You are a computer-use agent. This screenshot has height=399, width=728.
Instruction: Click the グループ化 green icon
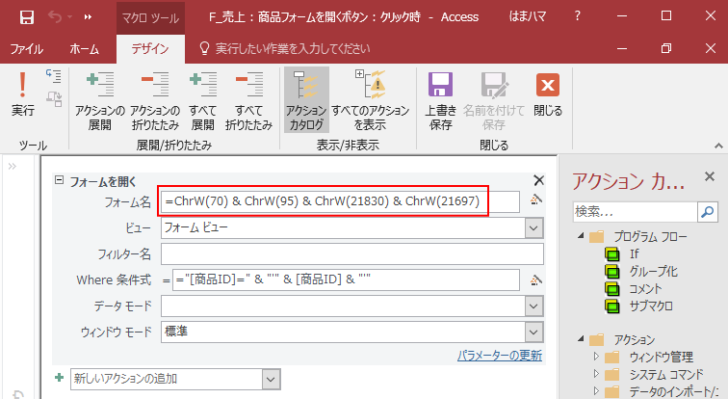tap(612, 272)
